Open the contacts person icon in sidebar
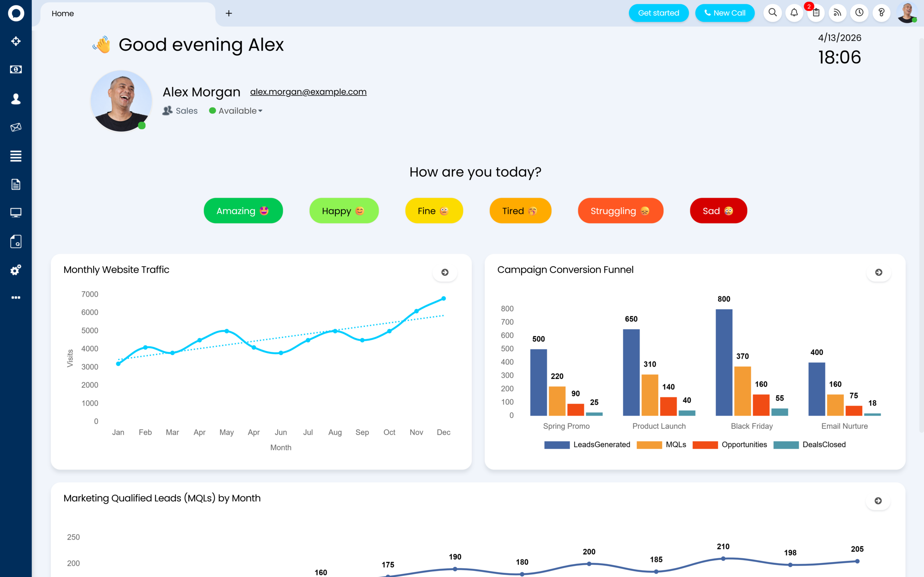This screenshot has width=924, height=577. pos(16,99)
